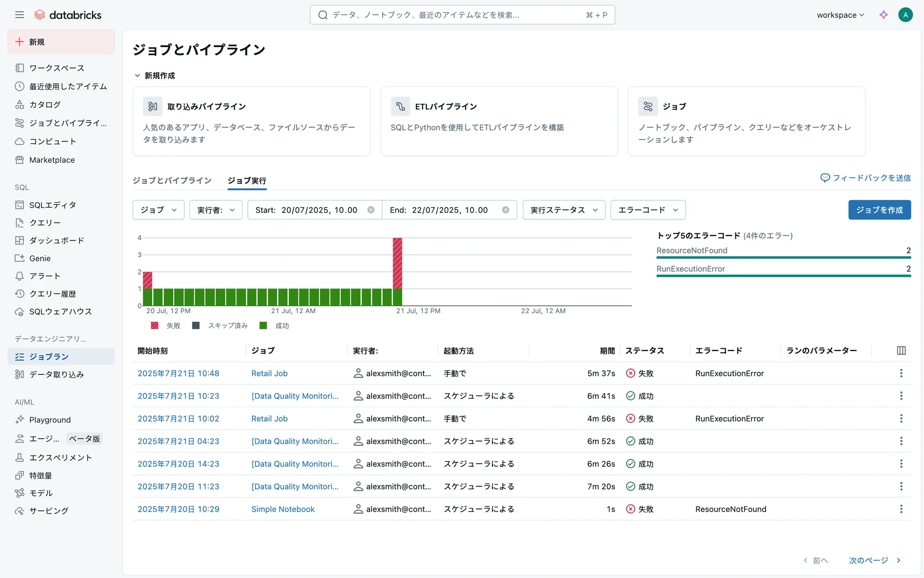Clear the Start date filter with x icon
The height and width of the screenshot is (578, 924).
[x=371, y=210]
